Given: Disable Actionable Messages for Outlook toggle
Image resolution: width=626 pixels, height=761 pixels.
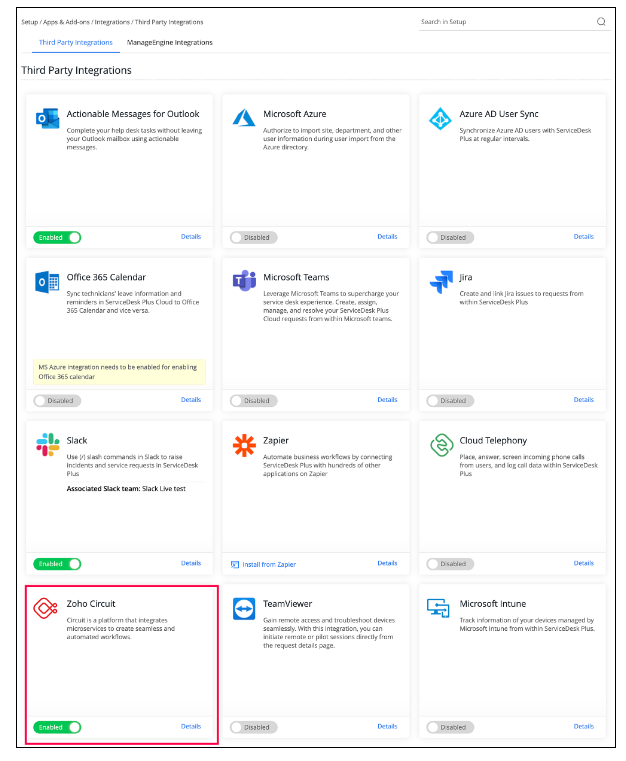Looking at the screenshot, I should [x=57, y=237].
